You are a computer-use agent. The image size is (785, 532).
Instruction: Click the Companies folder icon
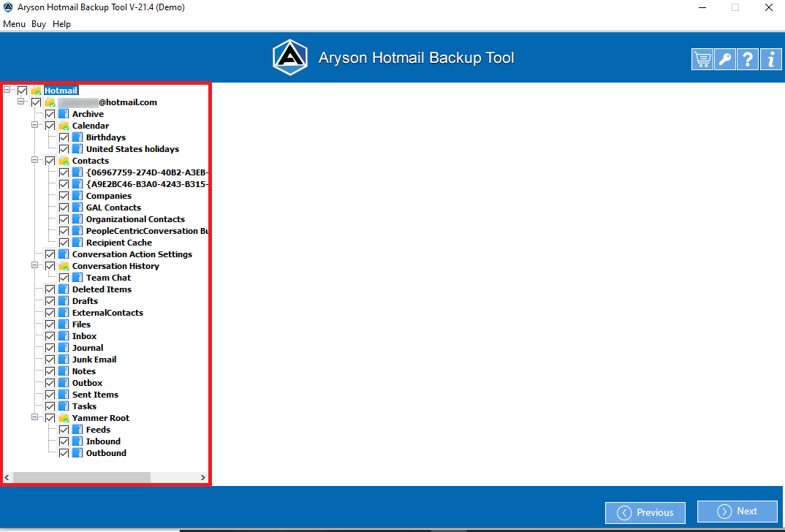pyautogui.click(x=77, y=196)
